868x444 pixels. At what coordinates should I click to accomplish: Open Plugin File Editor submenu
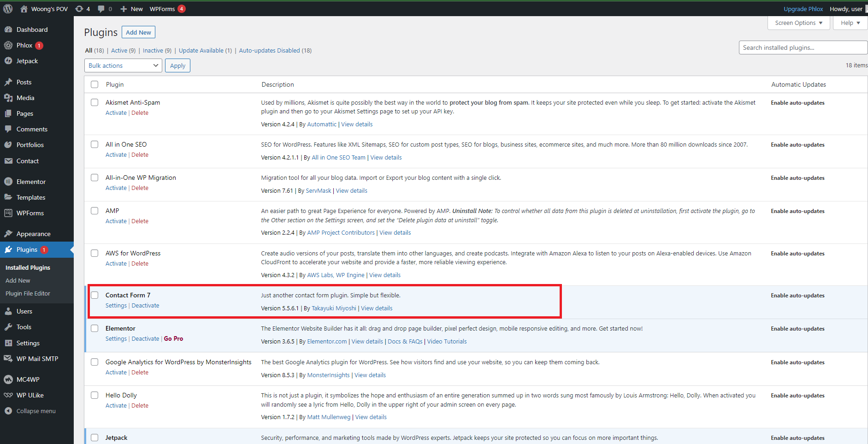[28, 293]
